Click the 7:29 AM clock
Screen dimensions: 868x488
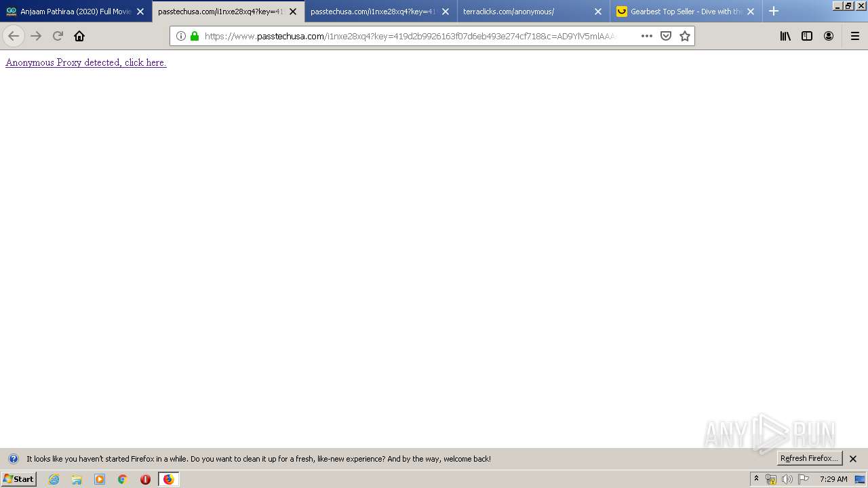pyautogui.click(x=833, y=479)
